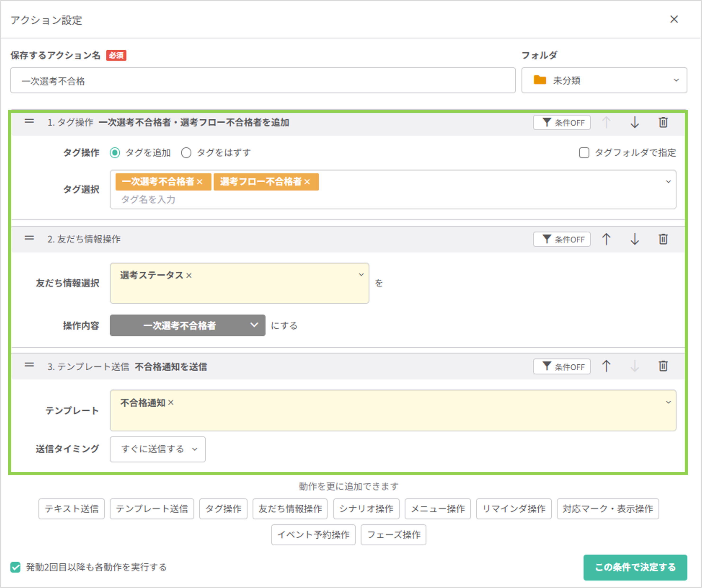Open 操作内容 一次選考不合格者 dropdown

tap(187, 325)
